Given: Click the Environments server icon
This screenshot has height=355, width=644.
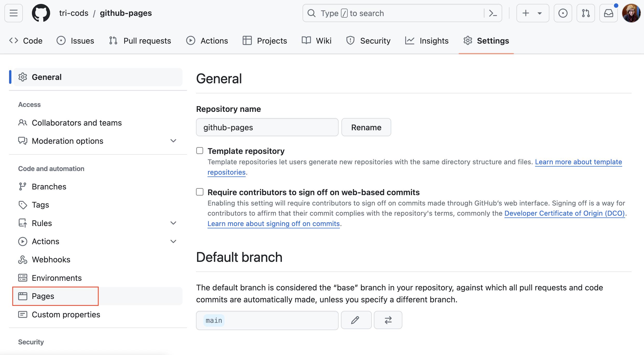Looking at the screenshot, I should [23, 278].
